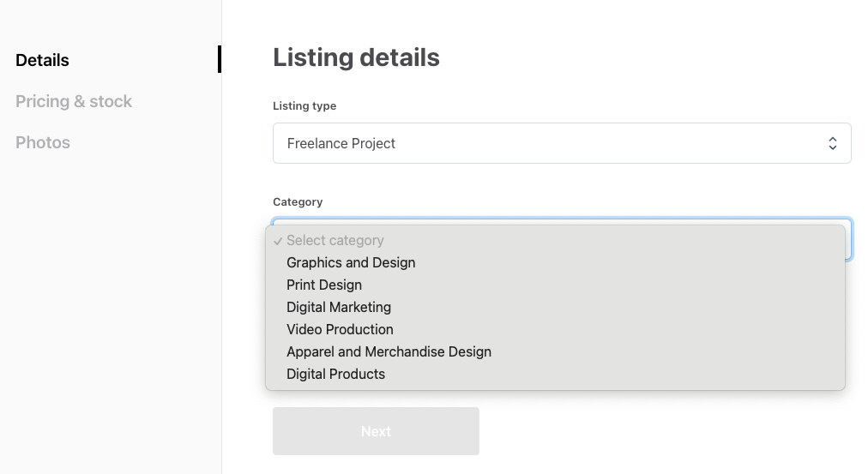This screenshot has width=868, height=474.
Task: Choose Digital Marketing category option
Action: (339, 308)
